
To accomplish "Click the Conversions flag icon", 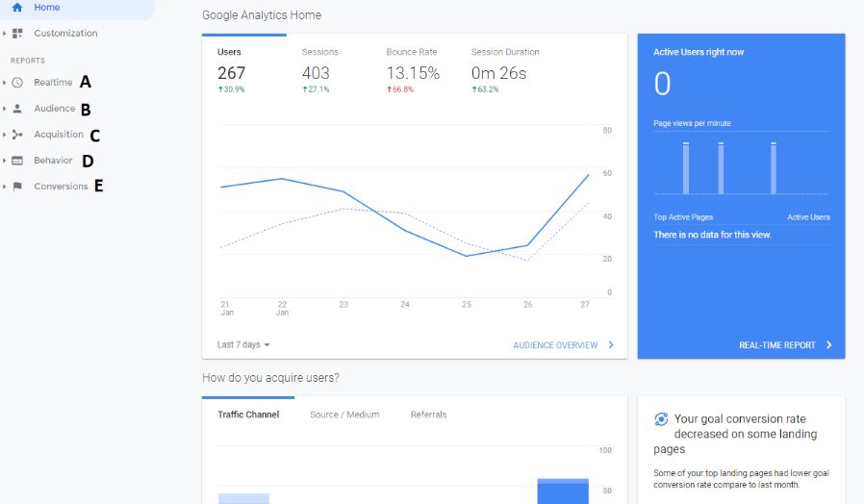I will (17, 187).
